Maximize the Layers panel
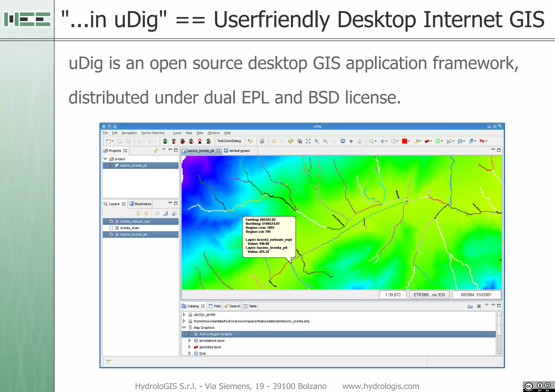Image resolution: width=555 pixels, height=392 pixels. click(x=176, y=203)
